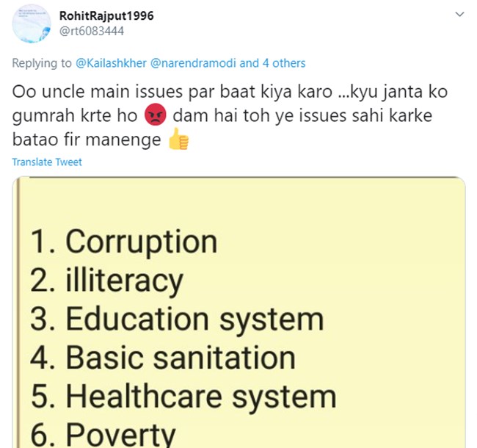Open the @narendramodi mention
Image resolution: width=477 pixels, height=448 pixels.
(x=193, y=63)
